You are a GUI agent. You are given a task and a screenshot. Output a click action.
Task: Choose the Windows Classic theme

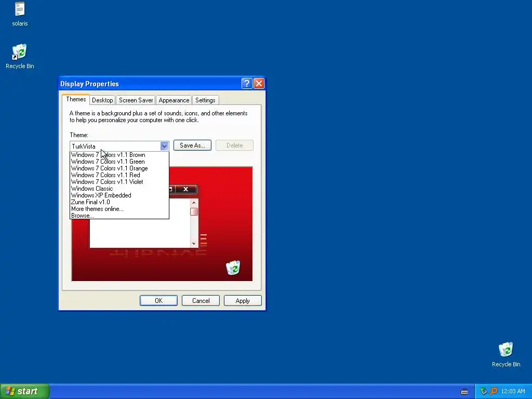[119, 189]
